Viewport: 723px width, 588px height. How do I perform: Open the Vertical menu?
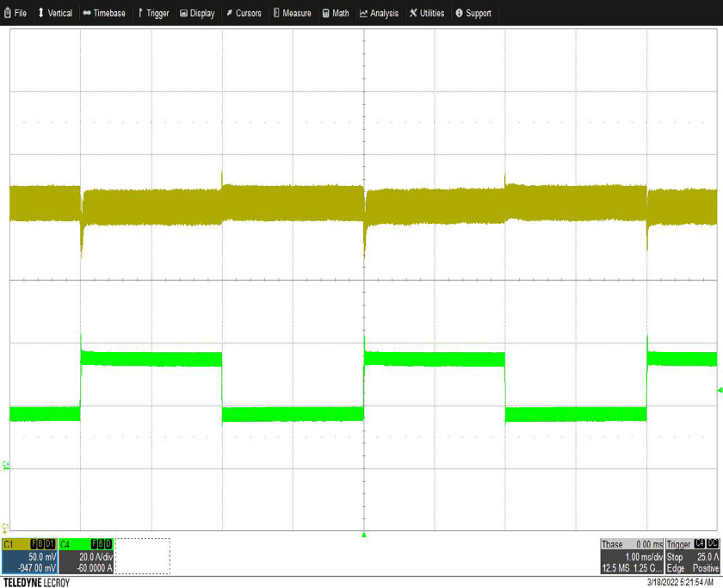(54, 13)
